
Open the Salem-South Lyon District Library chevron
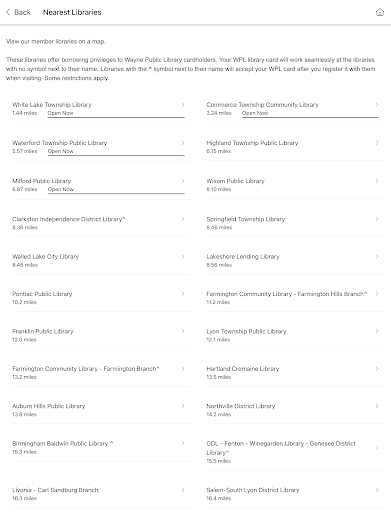[x=377, y=490]
